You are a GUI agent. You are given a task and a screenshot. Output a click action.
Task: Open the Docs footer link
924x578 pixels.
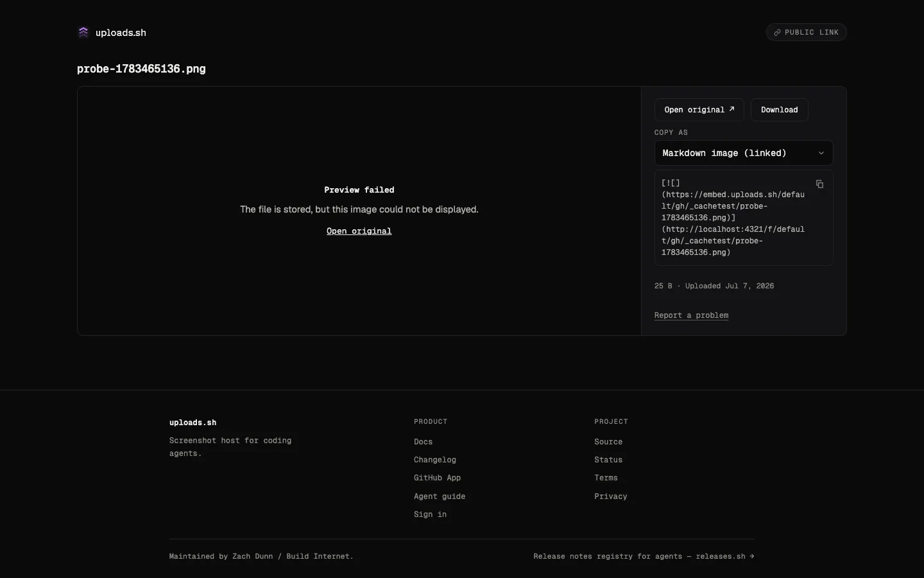click(x=424, y=442)
